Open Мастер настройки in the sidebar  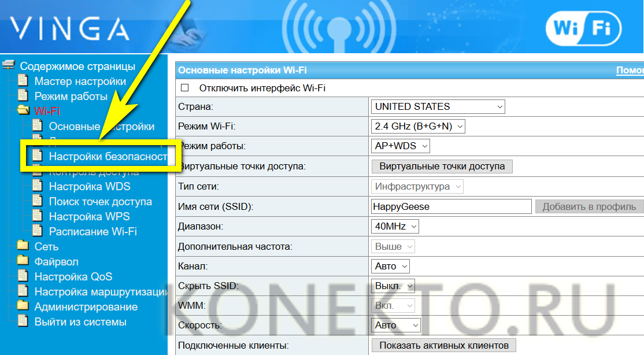80,81
